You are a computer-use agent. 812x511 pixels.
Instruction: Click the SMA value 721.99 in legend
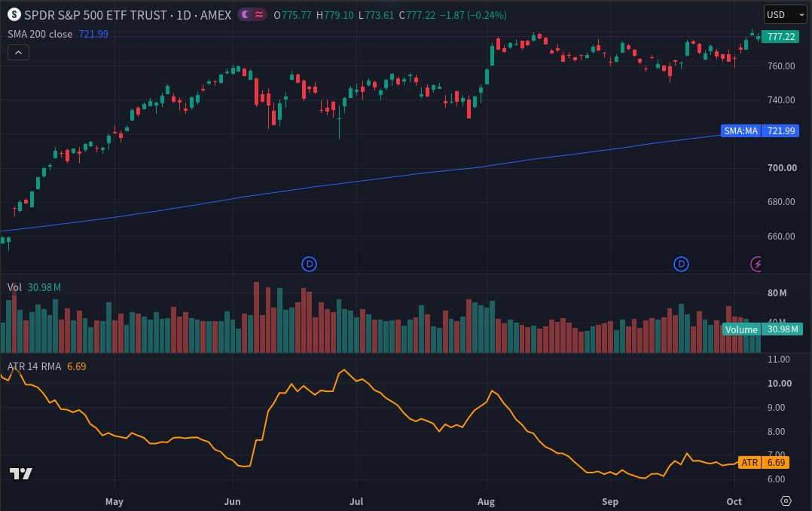pos(93,34)
